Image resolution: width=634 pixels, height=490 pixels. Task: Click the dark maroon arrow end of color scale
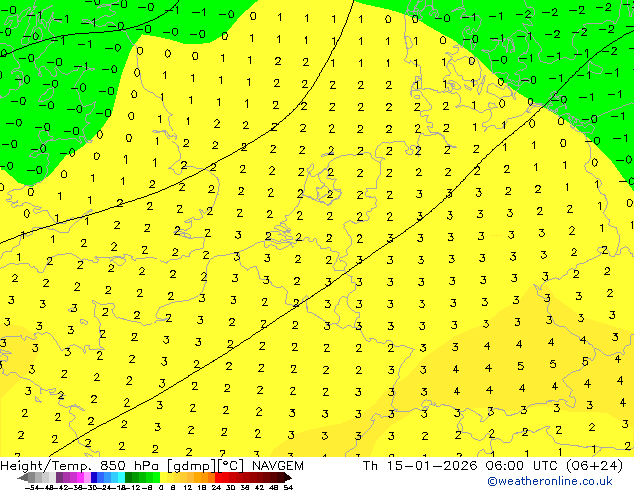[x=288, y=478]
